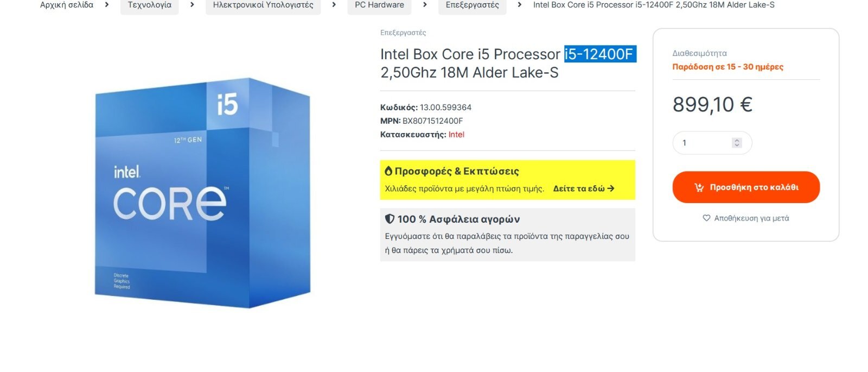Decrease the quantity with the down arrow
Image resolution: width=868 pixels, height=372 pixels.
coord(737,146)
